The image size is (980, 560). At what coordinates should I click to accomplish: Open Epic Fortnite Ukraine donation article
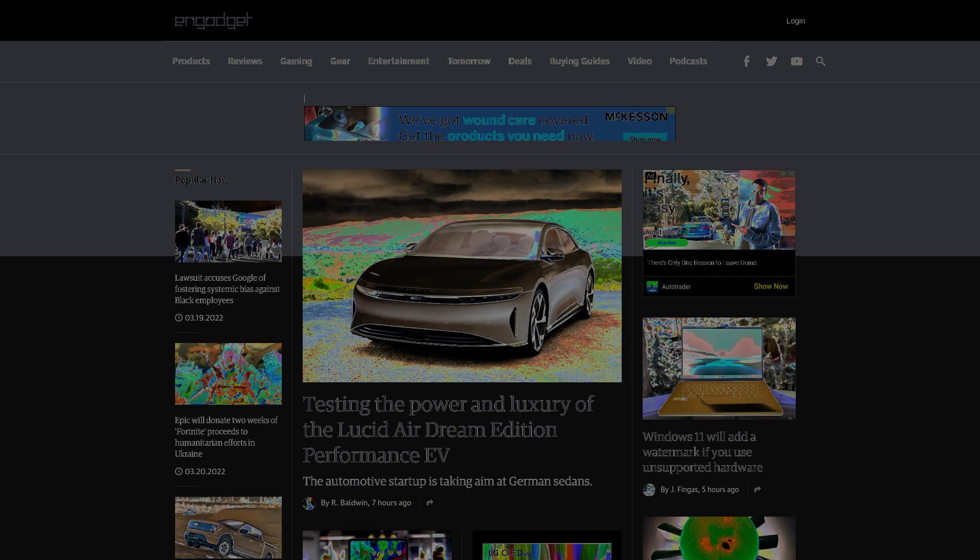point(226,437)
